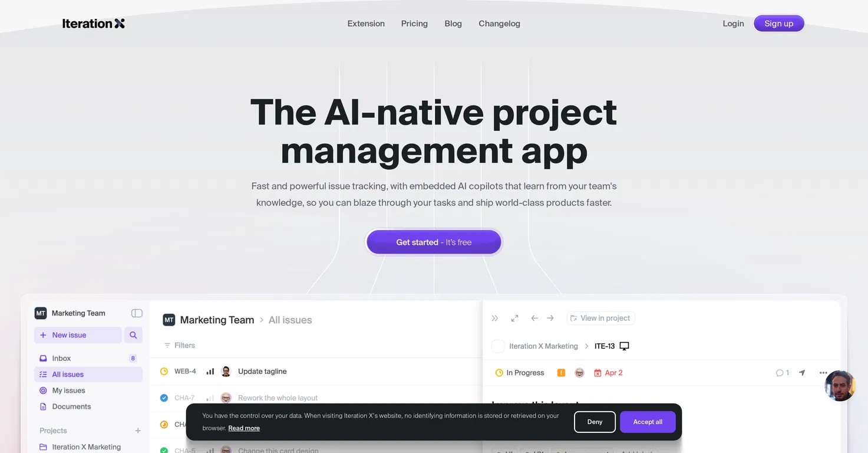Open the Apr 2 due date picker
The height and width of the screenshot is (453, 868).
point(608,373)
